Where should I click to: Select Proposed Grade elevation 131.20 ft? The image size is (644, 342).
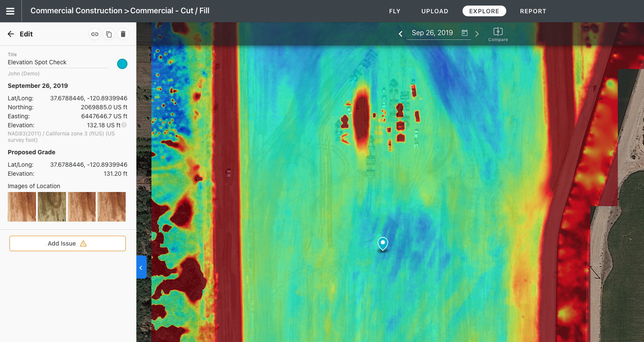click(115, 174)
